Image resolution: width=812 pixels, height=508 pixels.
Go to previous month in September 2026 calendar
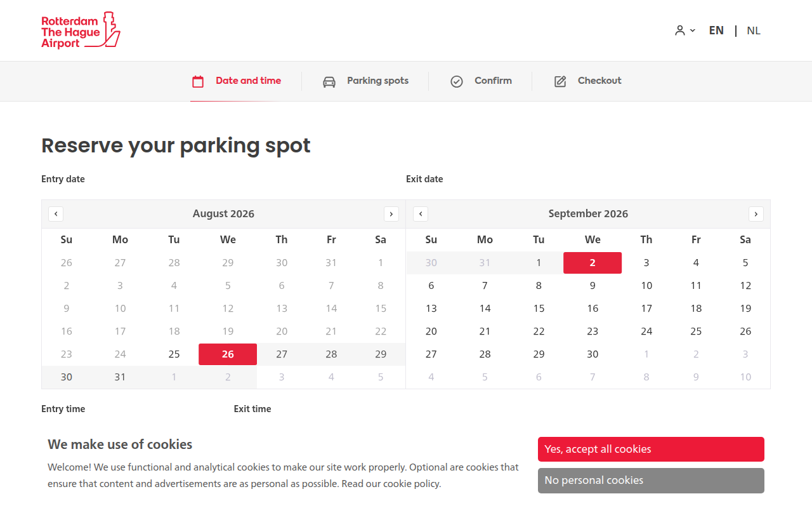pyautogui.click(x=421, y=214)
